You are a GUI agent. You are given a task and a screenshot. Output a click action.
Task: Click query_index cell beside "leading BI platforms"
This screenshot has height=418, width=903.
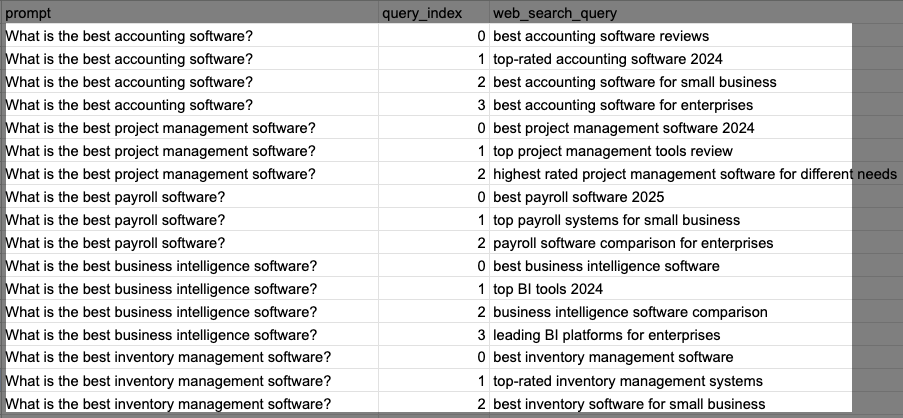point(435,335)
